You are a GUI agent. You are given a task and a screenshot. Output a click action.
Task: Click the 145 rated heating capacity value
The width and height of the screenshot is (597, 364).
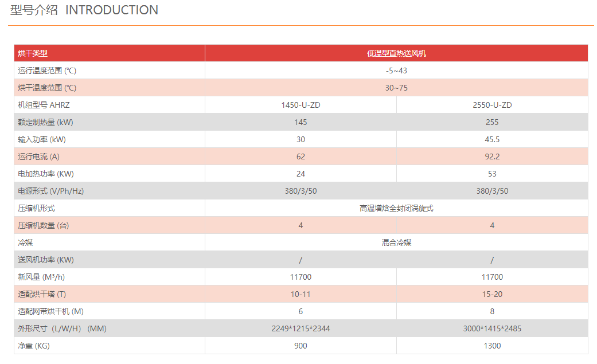tap(301, 122)
